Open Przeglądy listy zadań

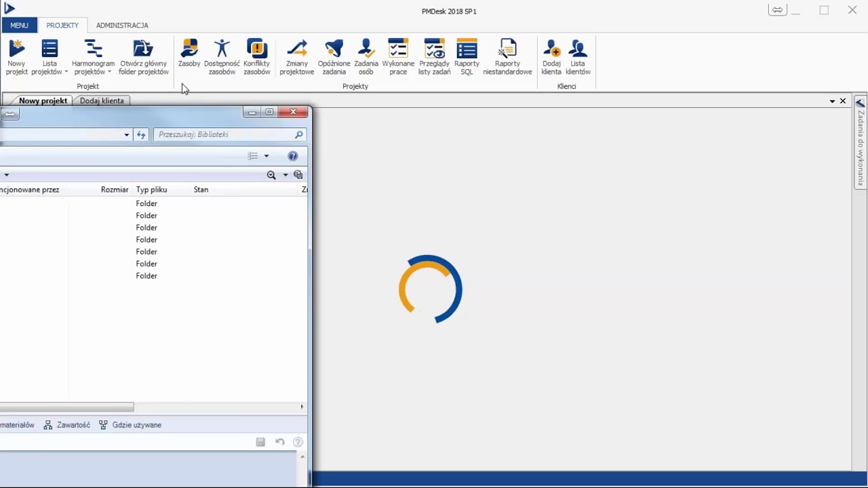[434, 57]
